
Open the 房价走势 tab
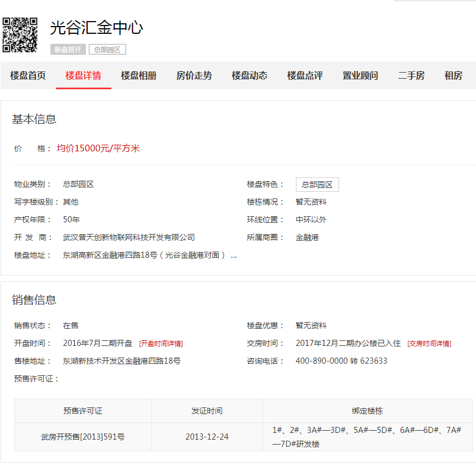click(194, 76)
